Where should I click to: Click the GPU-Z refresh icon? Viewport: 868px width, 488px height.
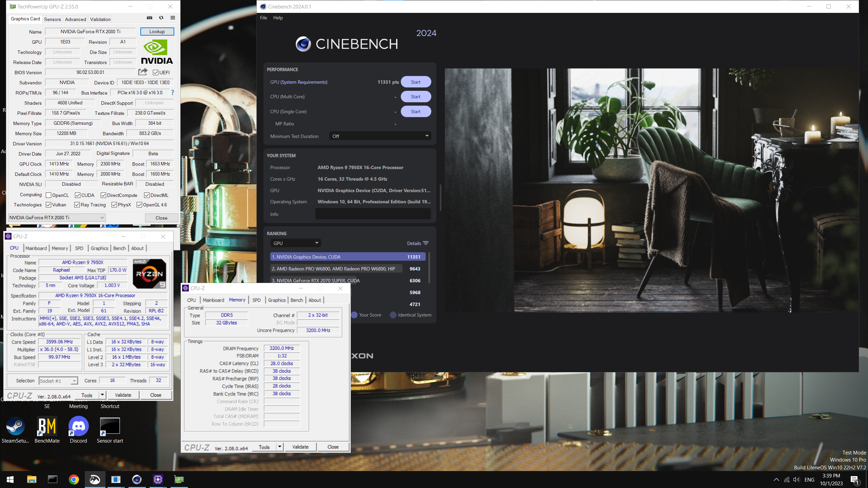(161, 18)
